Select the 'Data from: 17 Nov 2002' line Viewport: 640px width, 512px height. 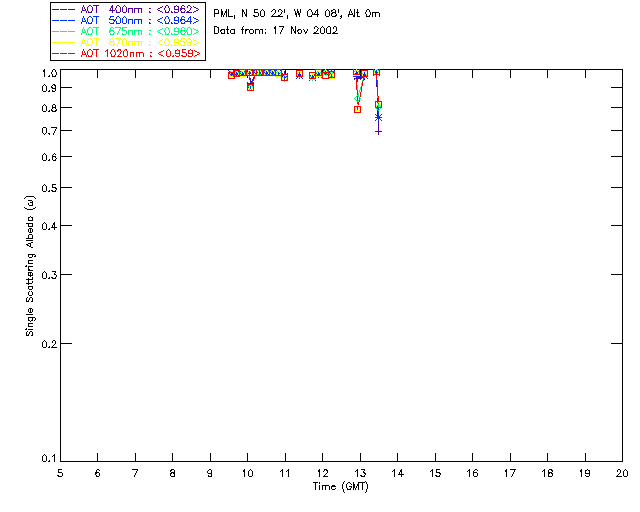tap(276, 31)
